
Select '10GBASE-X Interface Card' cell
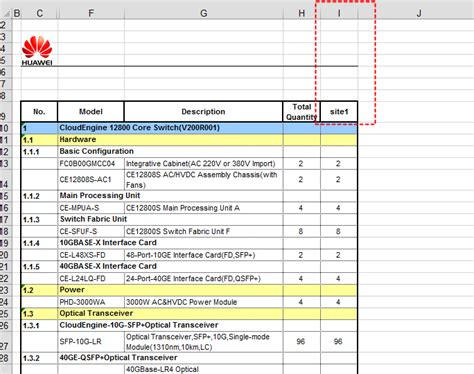(x=170, y=243)
